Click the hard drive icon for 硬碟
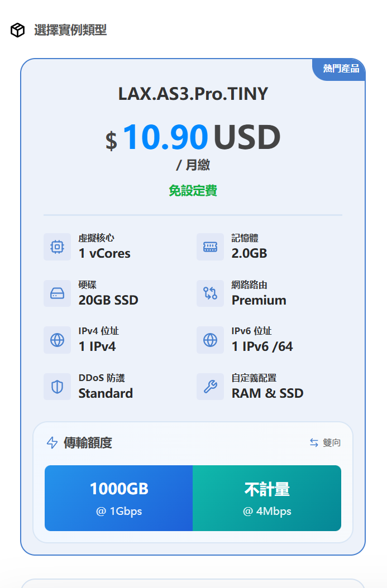 pos(57,293)
